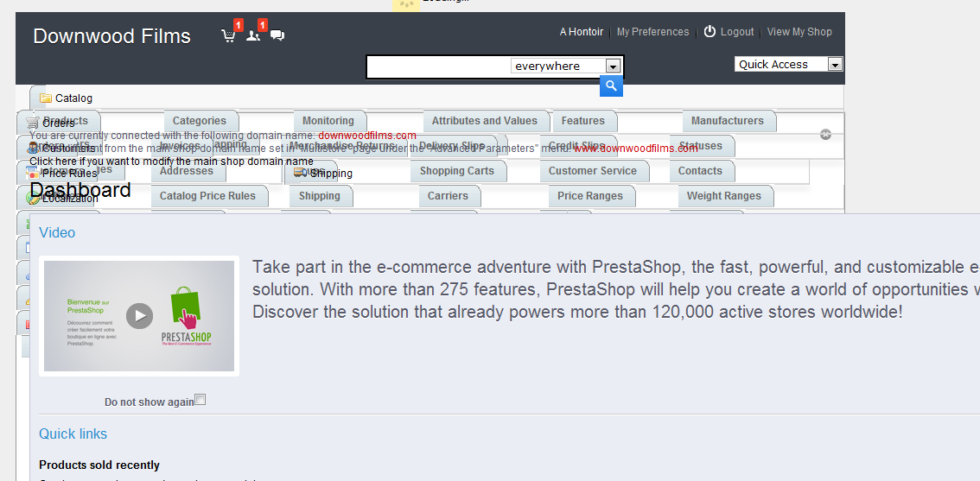Open the Catalog menu tab
The width and height of the screenshot is (980, 481).
coord(73,98)
